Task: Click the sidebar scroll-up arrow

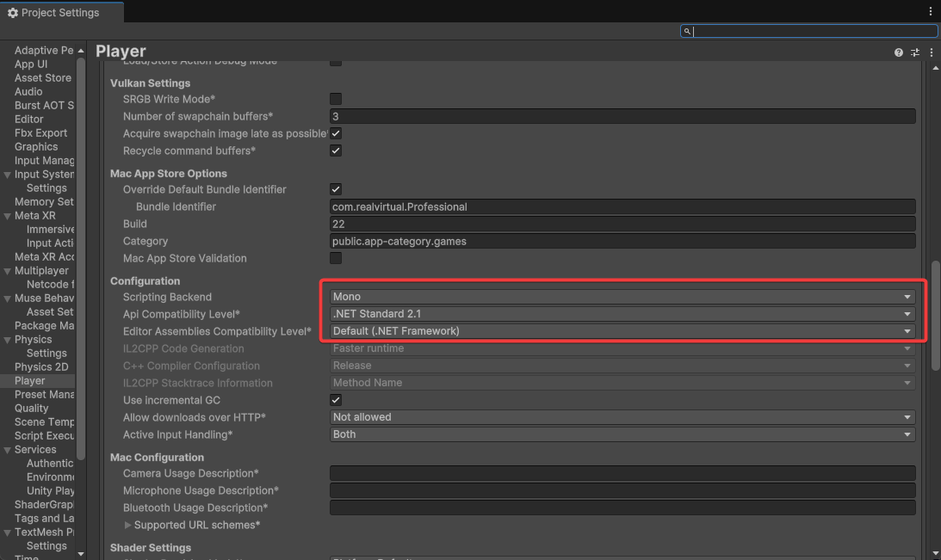Action: pos(81,50)
